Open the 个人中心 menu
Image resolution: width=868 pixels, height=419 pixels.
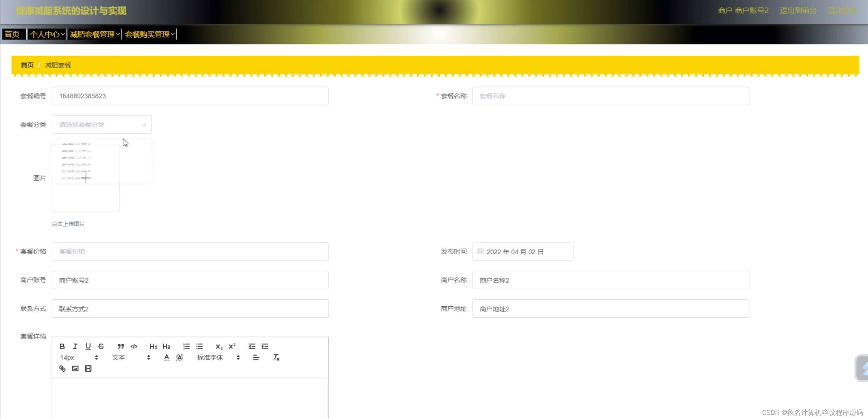(47, 34)
